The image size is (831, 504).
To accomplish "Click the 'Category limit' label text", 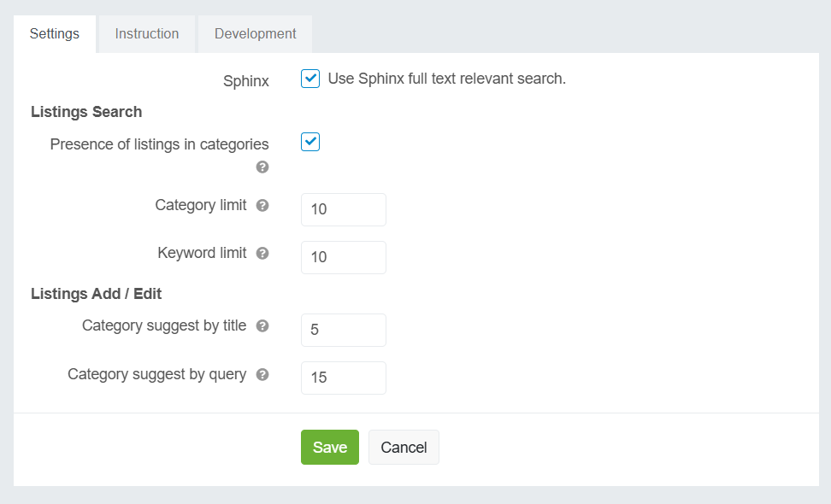I will click(201, 205).
